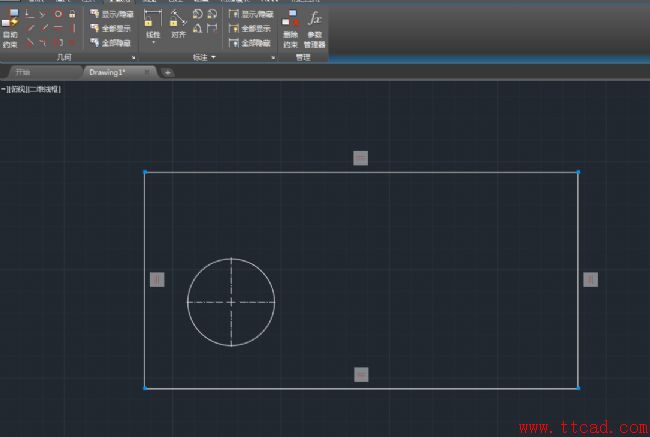Select the Radius dimensional constraint icon
The width and height of the screenshot is (650, 437).
point(198,14)
